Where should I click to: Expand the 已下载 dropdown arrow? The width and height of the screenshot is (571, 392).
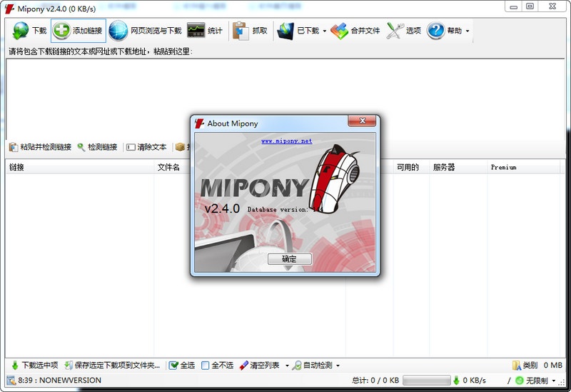click(325, 31)
